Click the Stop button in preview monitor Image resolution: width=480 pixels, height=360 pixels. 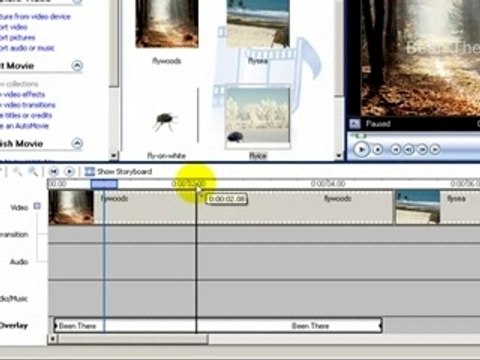(x=378, y=150)
